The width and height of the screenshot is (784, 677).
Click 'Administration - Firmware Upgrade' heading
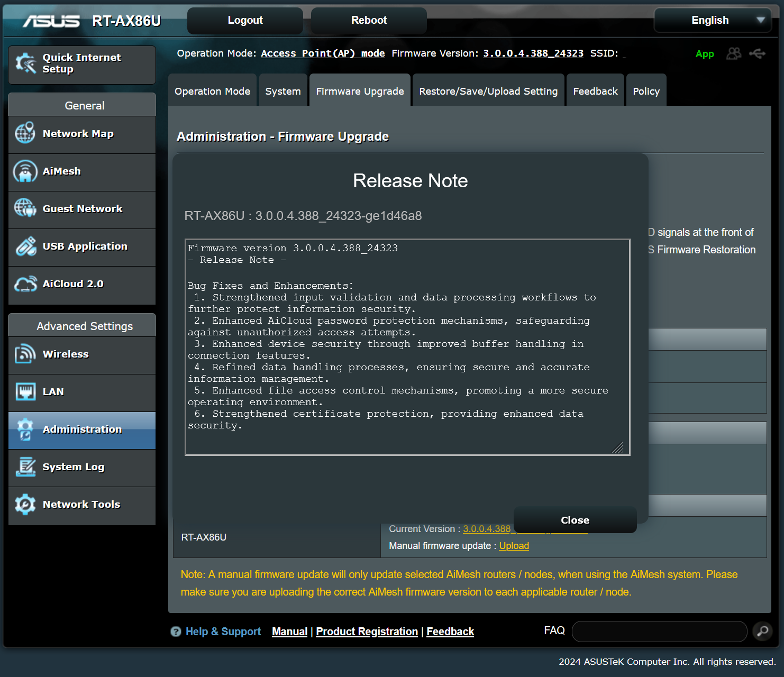click(x=282, y=136)
